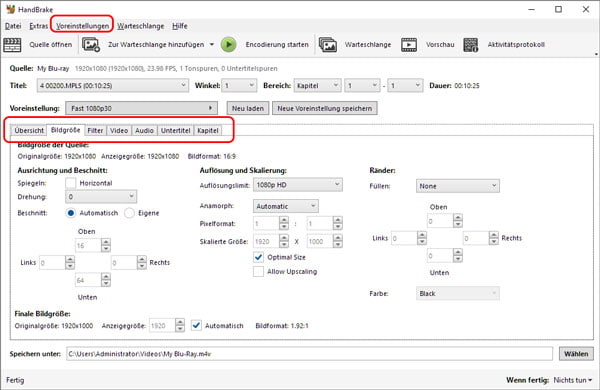Click the Quelle öffnen label

51,45
